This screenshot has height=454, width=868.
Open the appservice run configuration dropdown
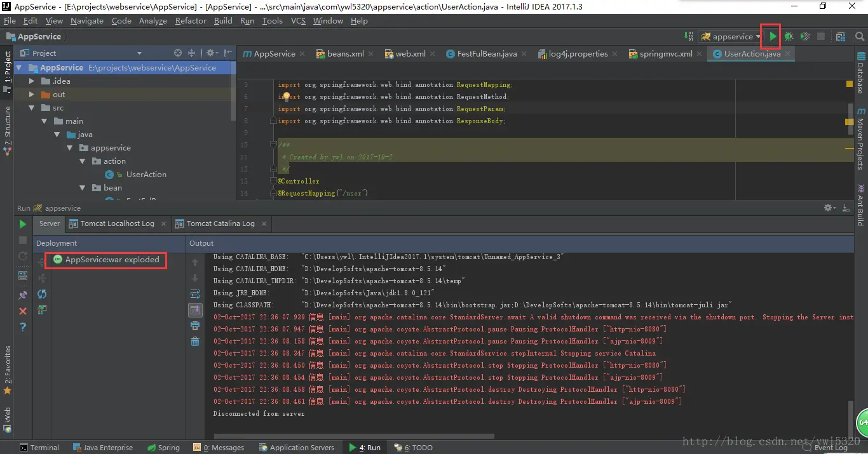point(730,37)
